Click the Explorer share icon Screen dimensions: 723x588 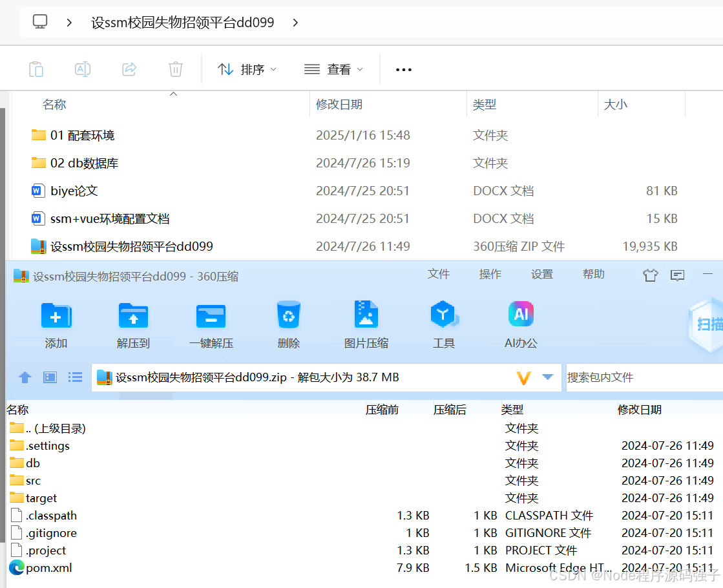(x=129, y=69)
